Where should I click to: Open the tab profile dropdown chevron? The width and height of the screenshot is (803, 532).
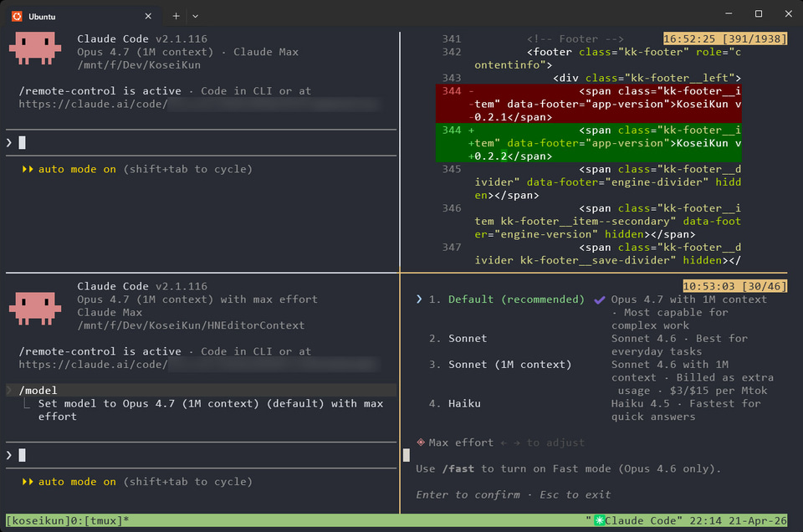point(195,17)
